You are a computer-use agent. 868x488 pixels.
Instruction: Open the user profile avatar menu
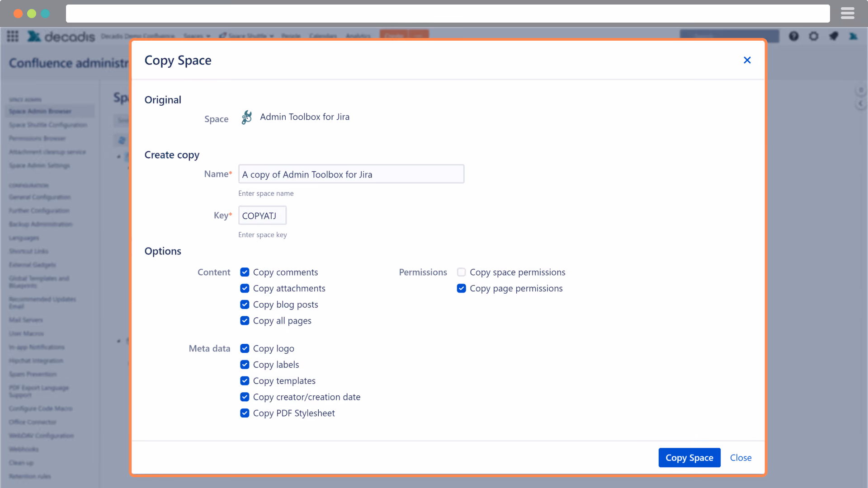click(x=854, y=36)
